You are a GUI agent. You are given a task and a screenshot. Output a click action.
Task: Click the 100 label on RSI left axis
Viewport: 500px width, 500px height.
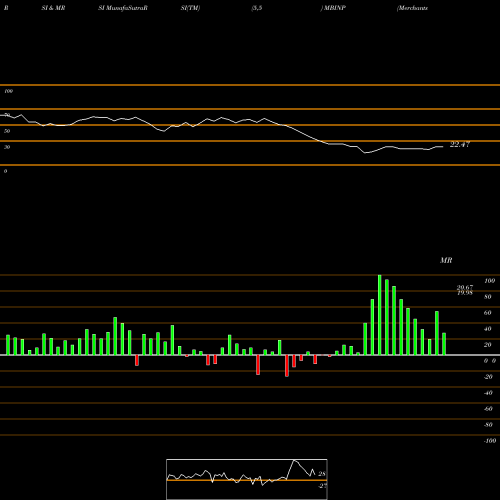(x=8, y=91)
